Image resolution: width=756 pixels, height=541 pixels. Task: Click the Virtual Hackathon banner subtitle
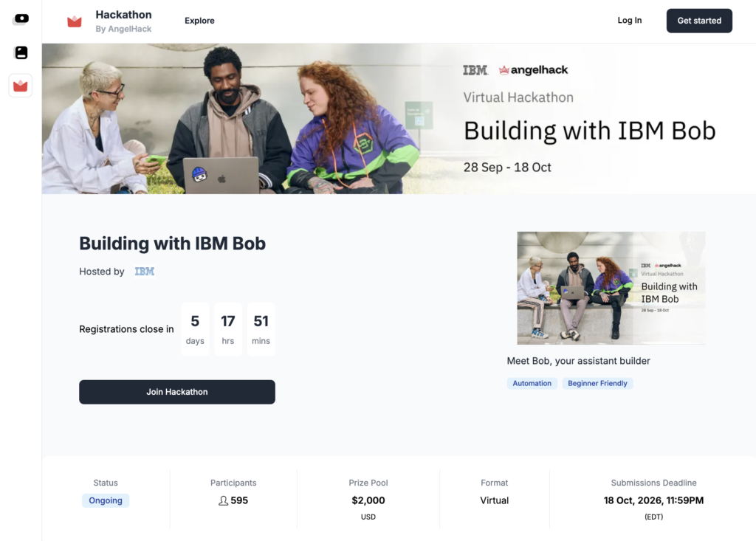[x=518, y=97]
